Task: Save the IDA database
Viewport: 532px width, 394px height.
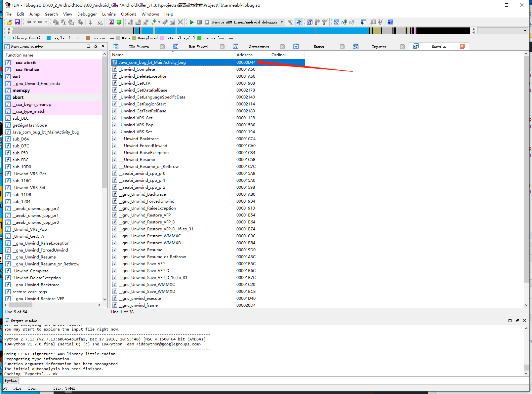Action: tap(17, 22)
